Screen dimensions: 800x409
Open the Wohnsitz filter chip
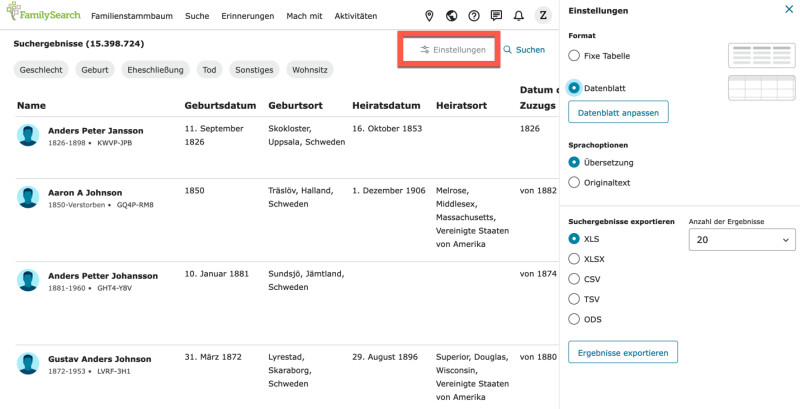click(x=310, y=70)
